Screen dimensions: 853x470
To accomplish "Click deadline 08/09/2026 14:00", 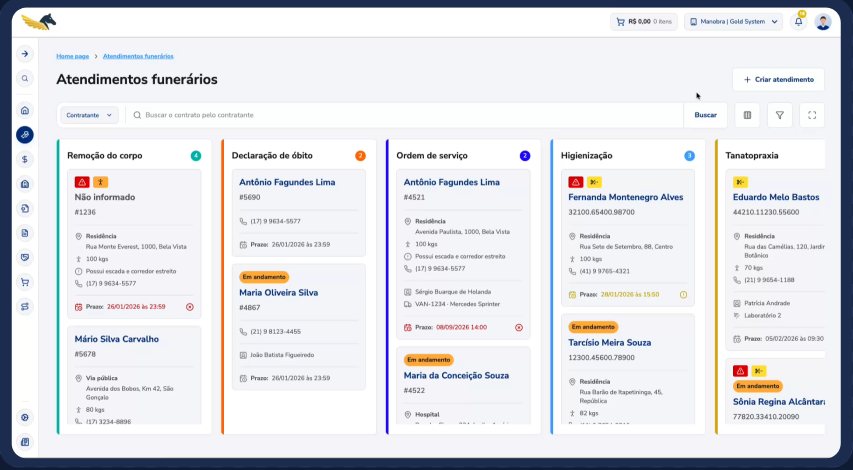I will pyautogui.click(x=461, y=327).
